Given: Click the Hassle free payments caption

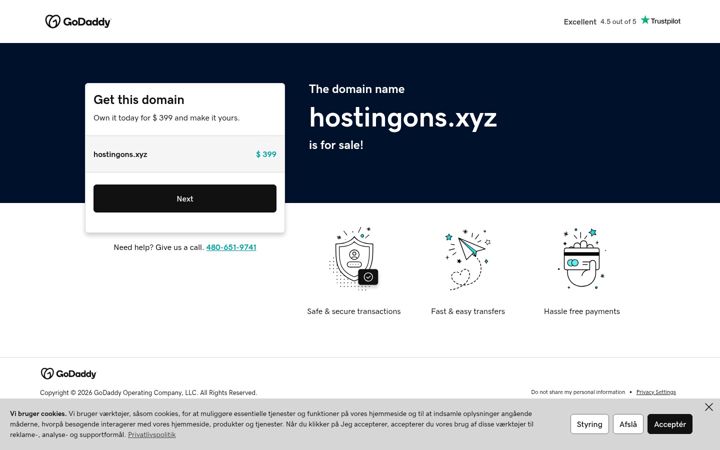Looking at the screenshot, I should point(581,311).
